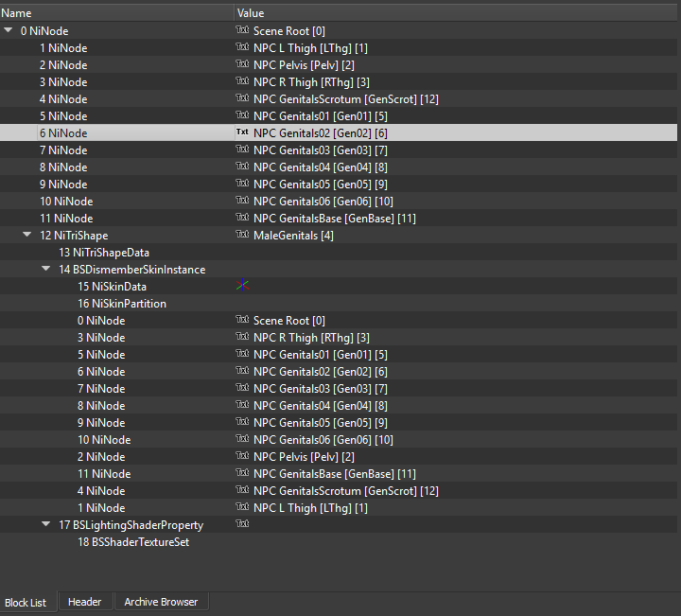Click Txt icon beside nested Genitals02 value
The width and height of the screenshot is (681, 616).
pos(242,371)
